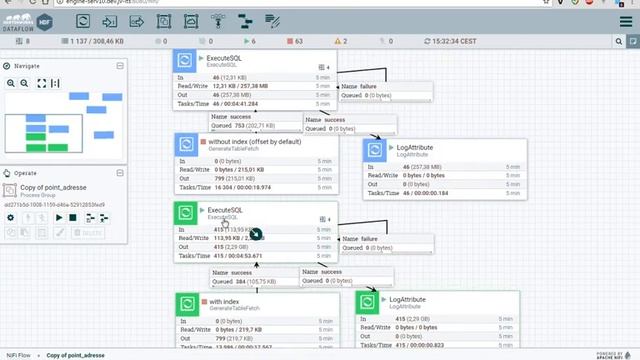Viewport: 640px width, 360px height.
Task: Click the red stopped status icon on 'with index'
Action: click(x=204, y=302)
